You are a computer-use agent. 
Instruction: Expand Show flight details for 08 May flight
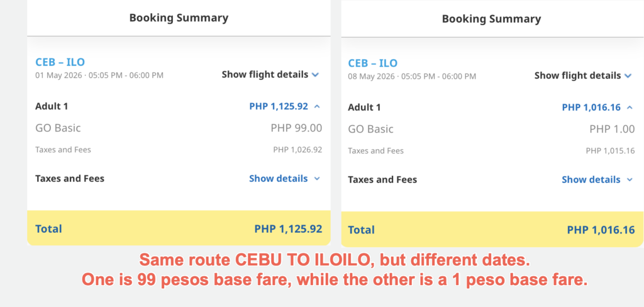pyautogui.click(x=583, y=75)
